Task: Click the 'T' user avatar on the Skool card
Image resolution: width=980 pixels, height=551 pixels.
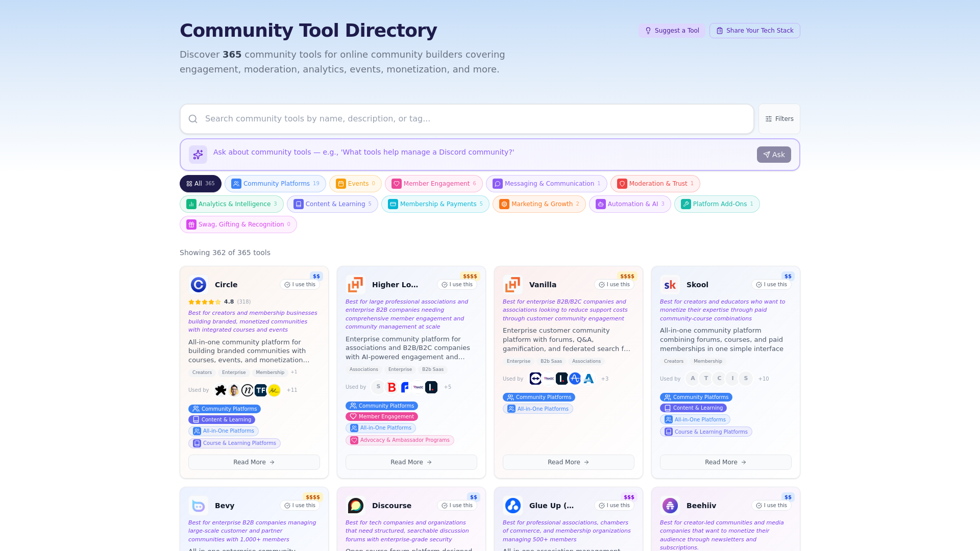Action: point(706,379)
